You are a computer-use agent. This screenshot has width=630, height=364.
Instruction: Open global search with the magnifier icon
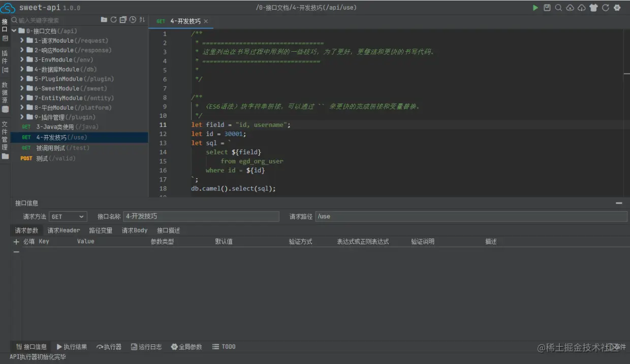558,8
